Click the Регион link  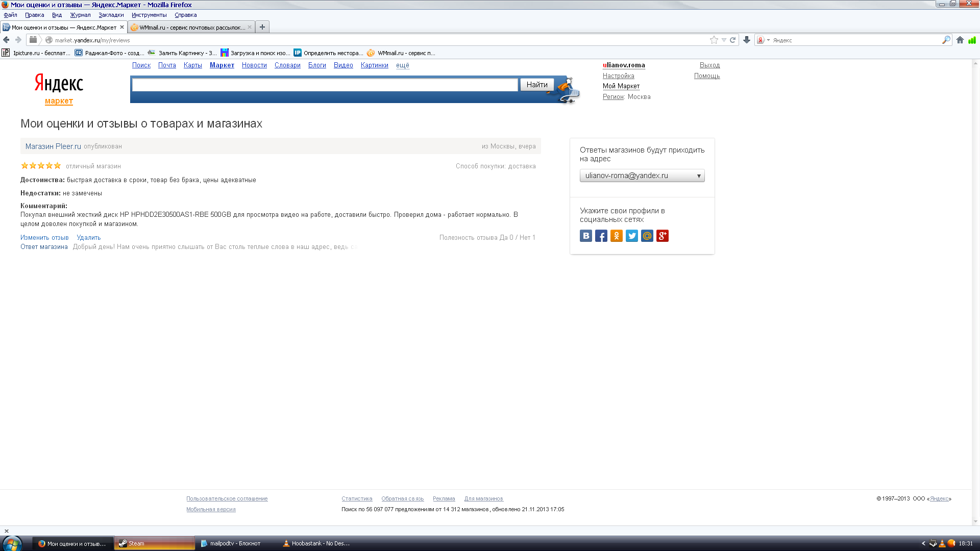pyautogui.click(x=613, y=97)
